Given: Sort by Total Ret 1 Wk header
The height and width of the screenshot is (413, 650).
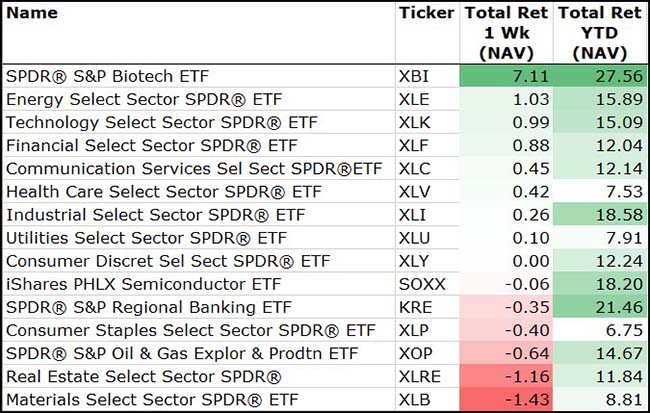Looking at the screenshot, I should (x=505, y=33).
